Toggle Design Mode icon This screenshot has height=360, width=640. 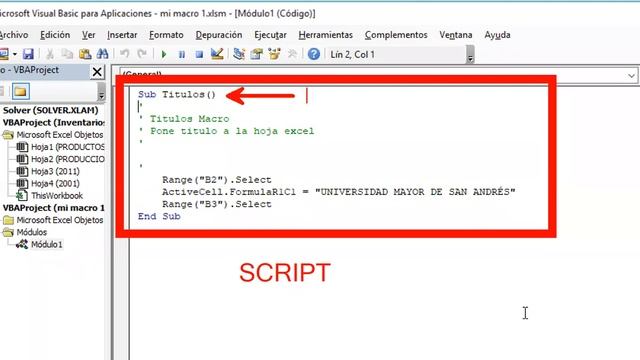pyautogui.click(x=217, y=54)
